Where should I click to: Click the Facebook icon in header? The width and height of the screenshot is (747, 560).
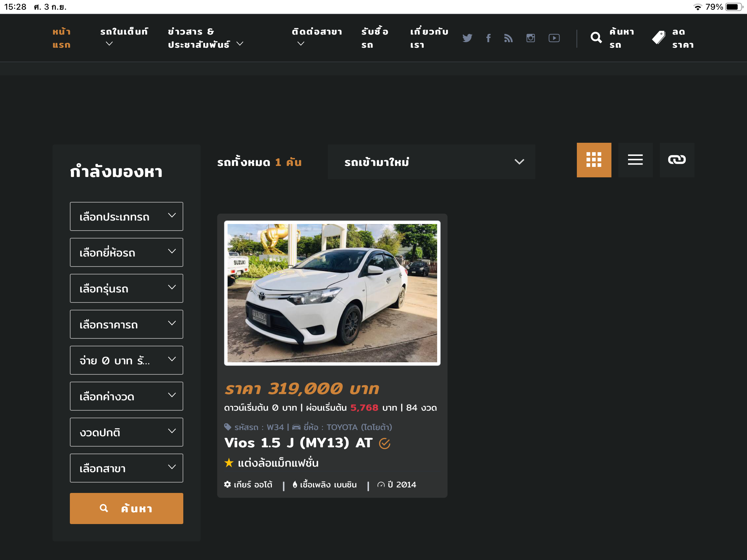(x=488, y=38)
